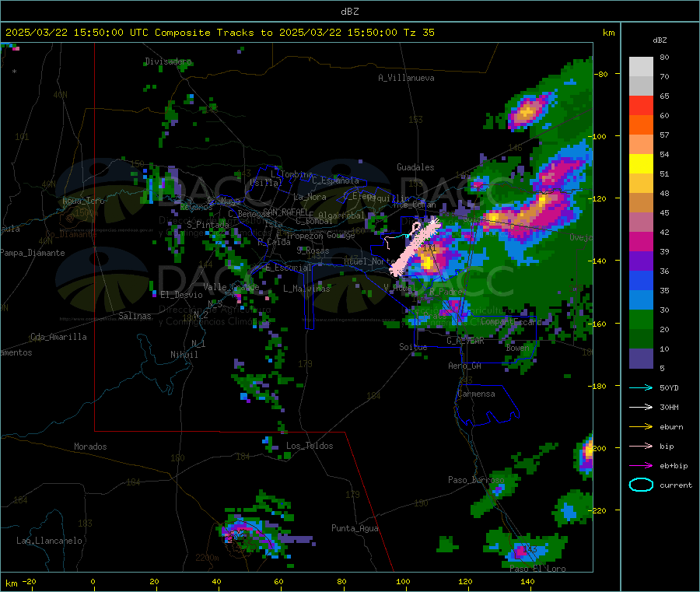Click the dBZ title at top of window
Screen dimensions: 700x592
click(x=349, y=12)
